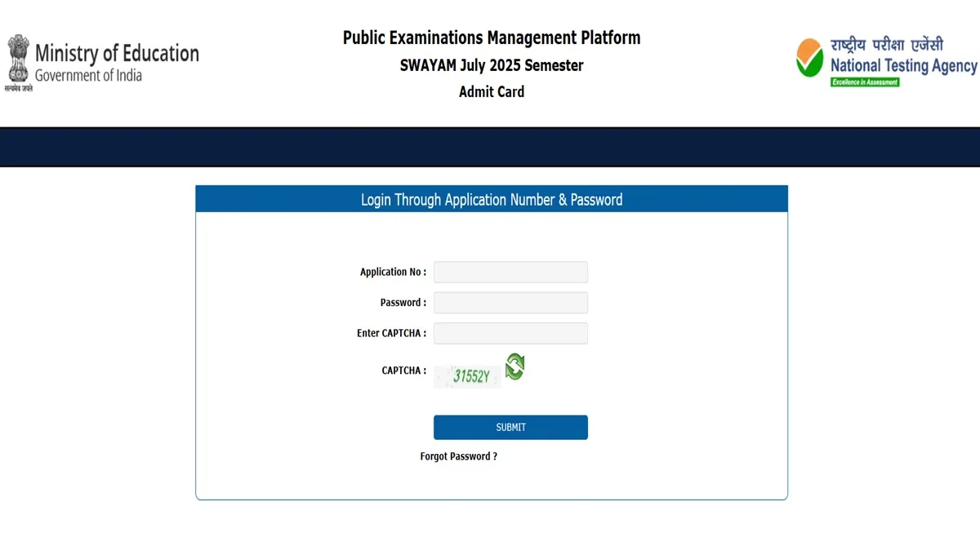
Task: Click the Government of India emblem icon
Action: pos(17,59)
